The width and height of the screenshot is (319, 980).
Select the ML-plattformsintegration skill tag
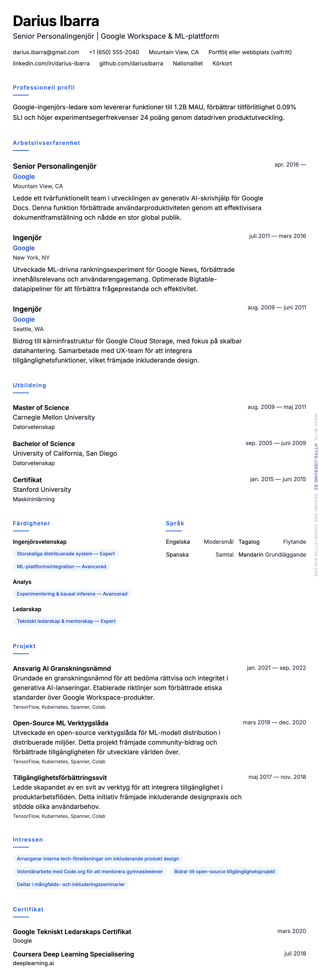[x=61, y=566]
